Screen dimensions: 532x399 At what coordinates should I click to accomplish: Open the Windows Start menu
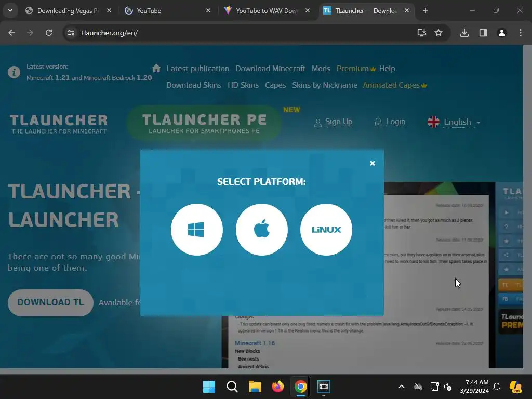[209, 387]
